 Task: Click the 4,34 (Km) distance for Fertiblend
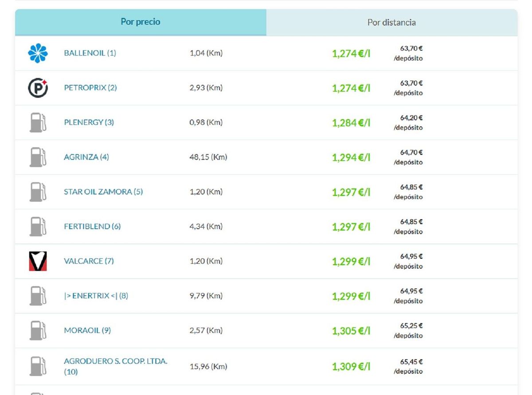[206, 226]
